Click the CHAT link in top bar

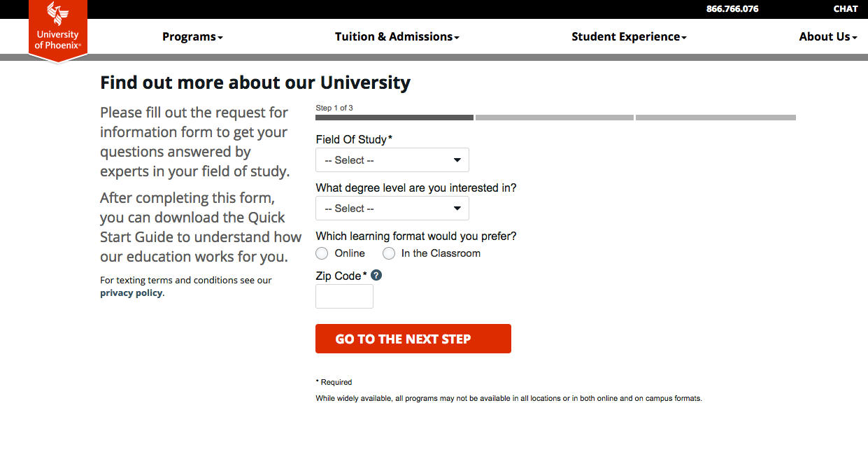point(846,9)
